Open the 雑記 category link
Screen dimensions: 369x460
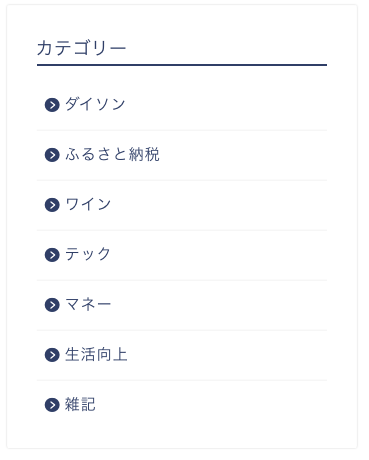point(80,404)
